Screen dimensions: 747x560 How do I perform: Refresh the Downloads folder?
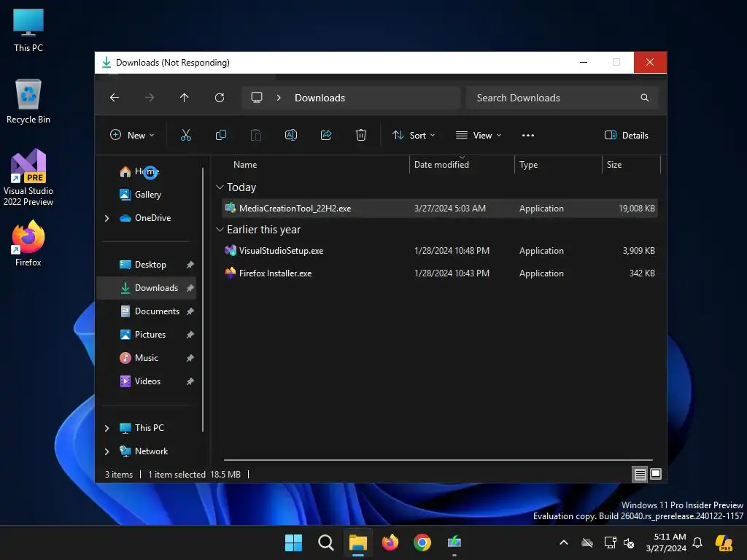[x=220, y=98]
